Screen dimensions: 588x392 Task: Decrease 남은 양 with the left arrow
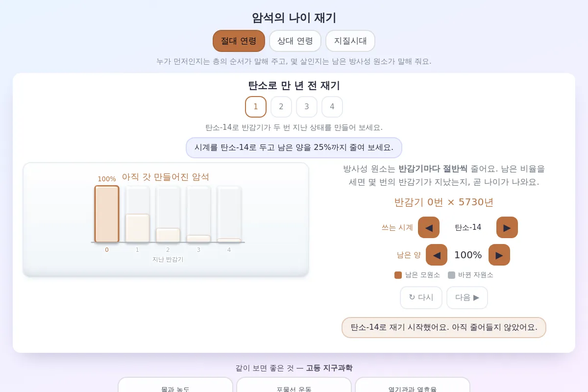(437, 255)
